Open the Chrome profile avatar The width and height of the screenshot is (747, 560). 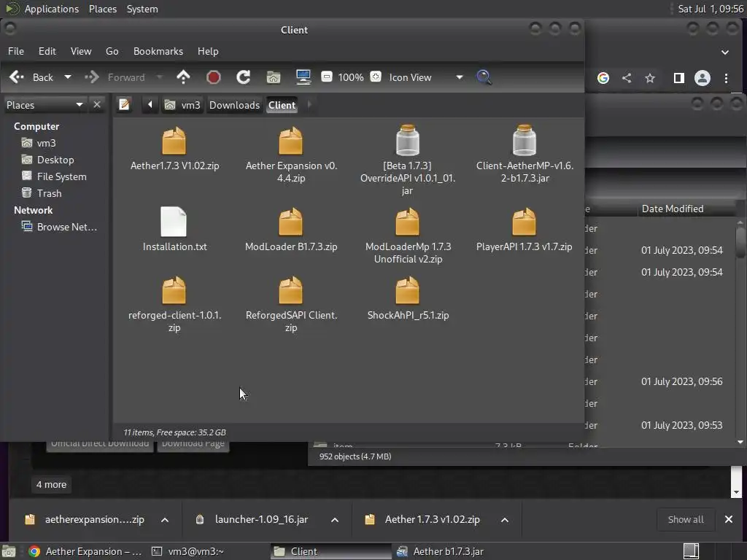coord(703,77)
